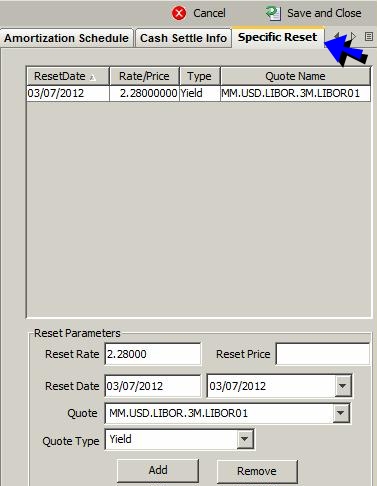This screenshot has height=486, width=377.
Task: Select the Yield cell in the table row
Action: pyautogui.click(x=200, y=93)
